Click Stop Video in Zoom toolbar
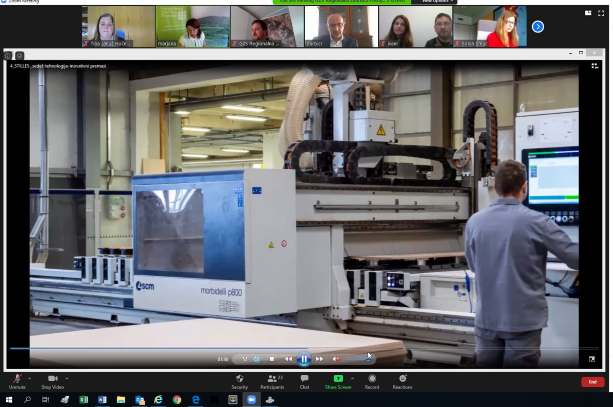This screenshot has width=613, height=407. click(x=52, y=382)
